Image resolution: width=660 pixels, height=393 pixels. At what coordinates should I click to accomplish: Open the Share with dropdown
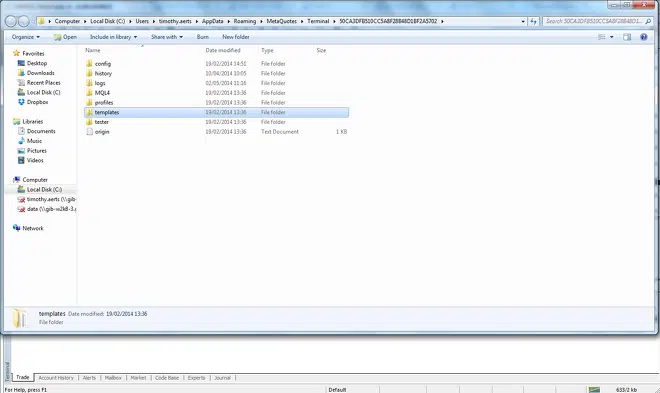[x=167, y=37]
